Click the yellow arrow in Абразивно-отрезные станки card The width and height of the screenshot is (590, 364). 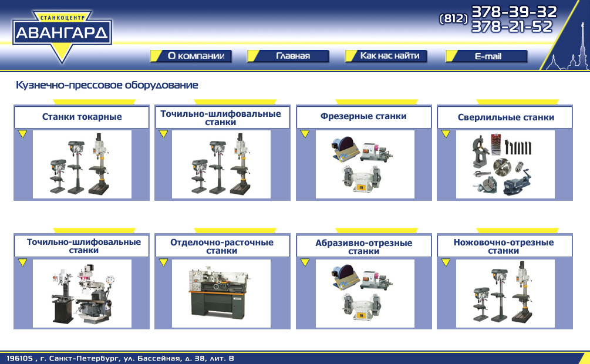click(305, 262)
